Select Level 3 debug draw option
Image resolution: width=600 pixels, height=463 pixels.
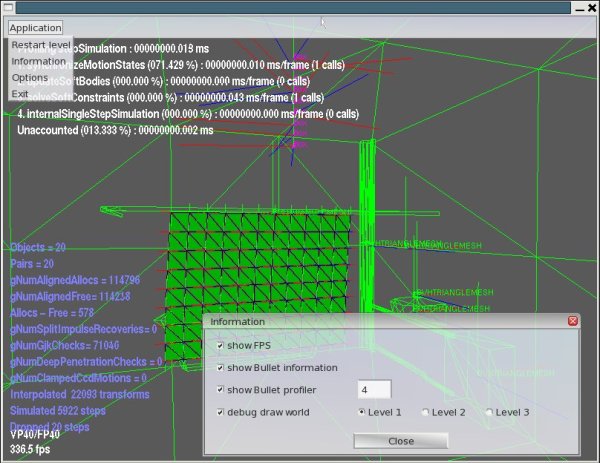pyautogui.click(x=489, y=412)
